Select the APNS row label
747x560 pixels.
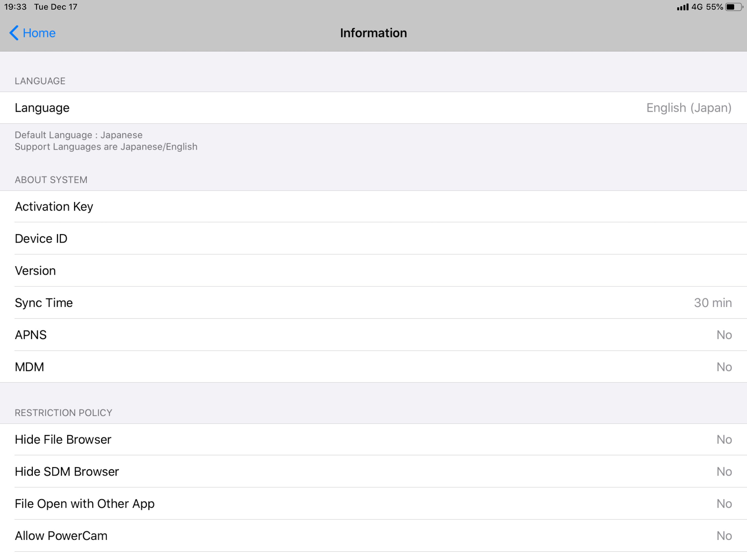31,335
